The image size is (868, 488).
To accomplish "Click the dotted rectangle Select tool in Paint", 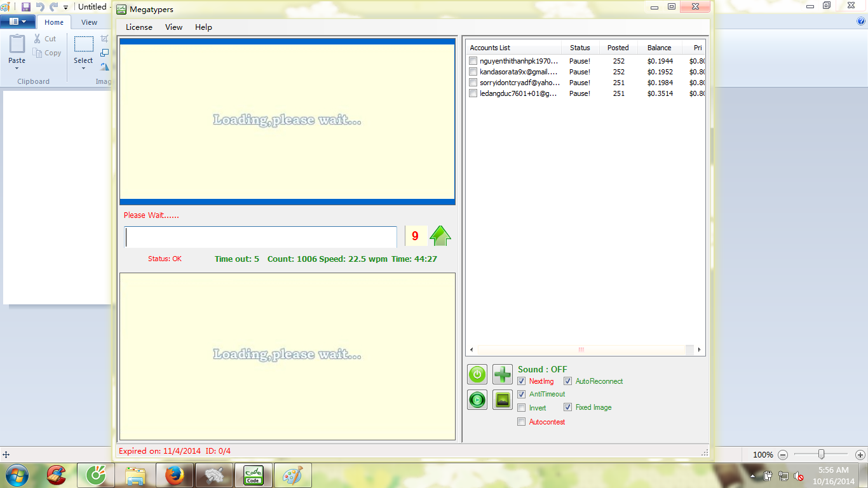I will pyautogui.click(x=83, y=44).
